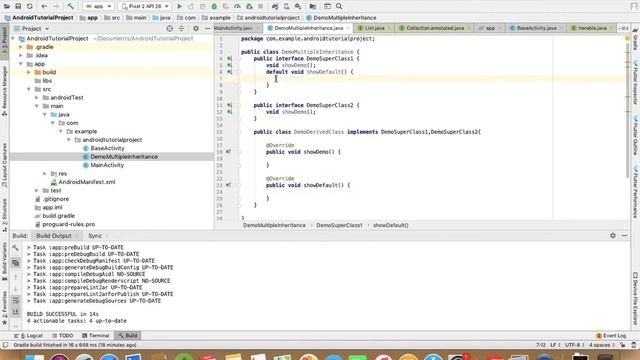640x360 pixels.
Task: Click the soft-wrap icon in Build panel sidebar
Action: (16, 301)
